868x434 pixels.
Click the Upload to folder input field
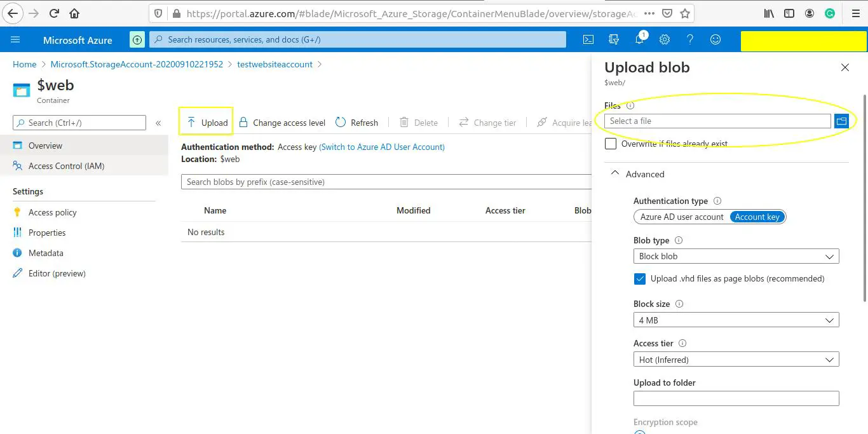(x=736, y=398)
